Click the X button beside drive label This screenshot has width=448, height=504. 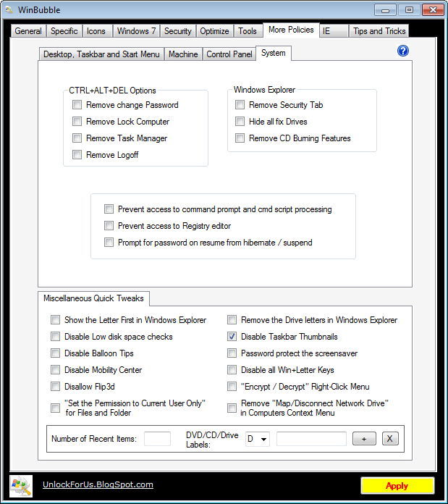(389, 439)
